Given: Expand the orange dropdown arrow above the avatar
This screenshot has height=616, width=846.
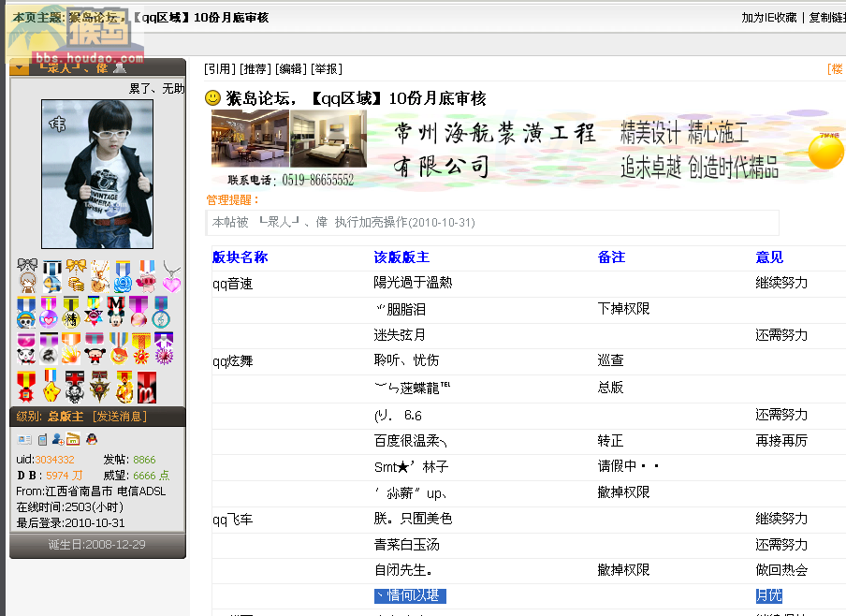Looking at the screenshot, I should pyautogui.click(x=20, y=68).
